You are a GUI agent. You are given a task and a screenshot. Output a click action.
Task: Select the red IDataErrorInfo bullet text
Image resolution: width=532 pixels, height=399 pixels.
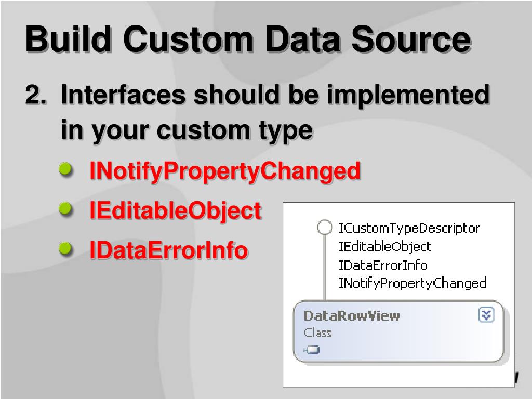(x=168, y=250)
